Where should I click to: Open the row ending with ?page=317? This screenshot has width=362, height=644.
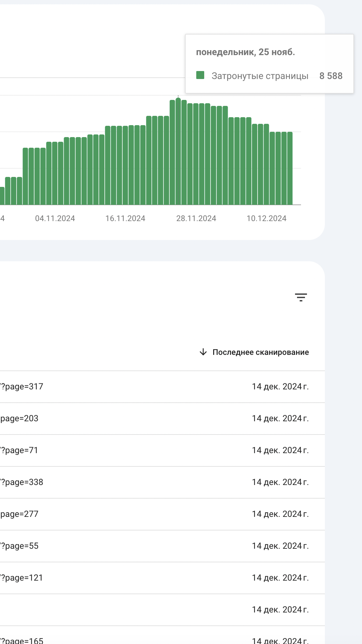(x=22, y=387)
